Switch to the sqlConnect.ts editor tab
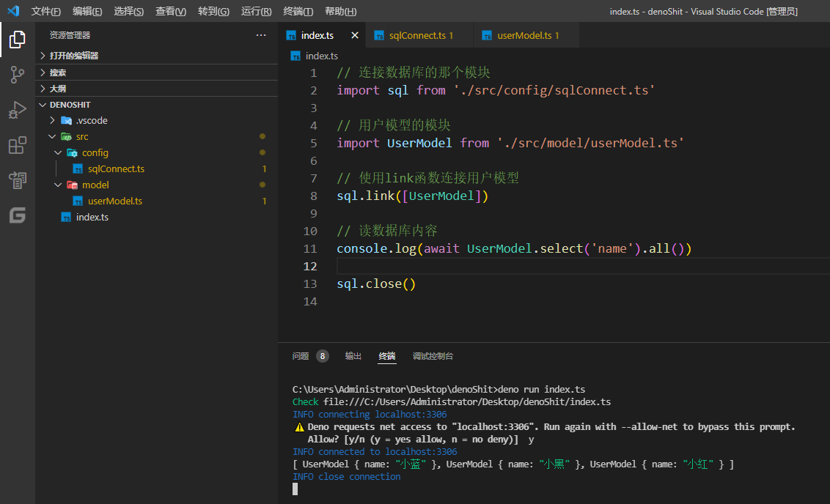The width and height of the screenshot is (830, 504). click(420, 35)
